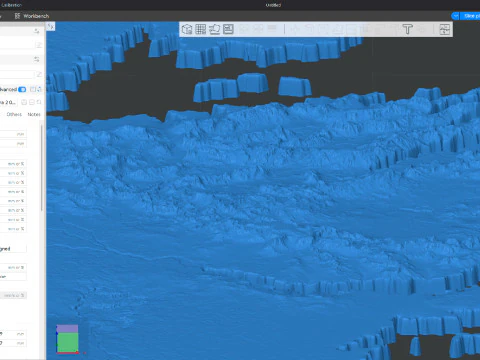This screenshot has height=360, width=480.
Task: Click the Auto orient icon
Action: point(214,29)
